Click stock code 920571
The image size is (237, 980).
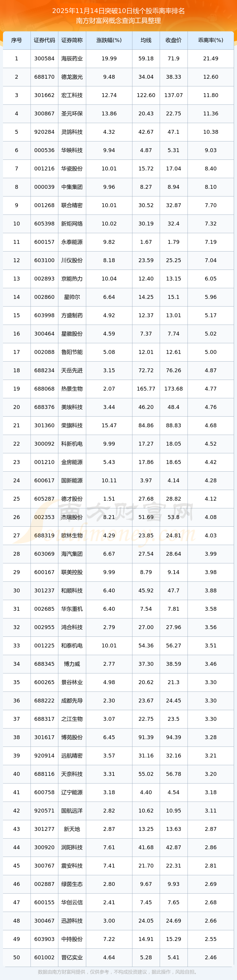pos(44,811)
